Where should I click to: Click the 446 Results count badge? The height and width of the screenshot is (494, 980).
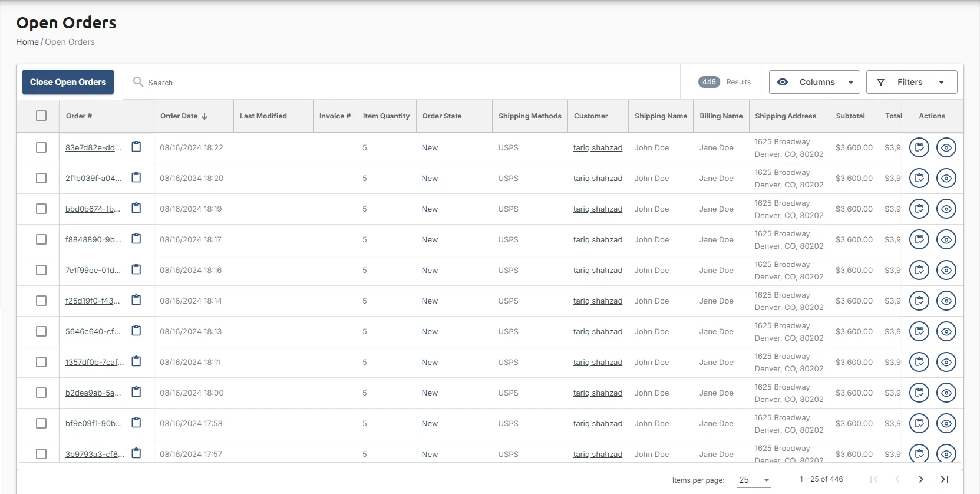709,82
